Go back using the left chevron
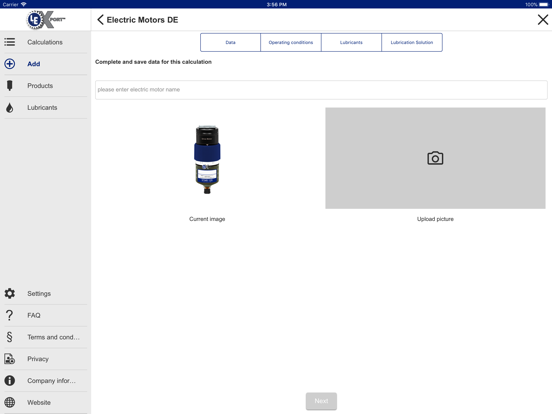Viewport: 552px width, 414px height. [100, 20]
